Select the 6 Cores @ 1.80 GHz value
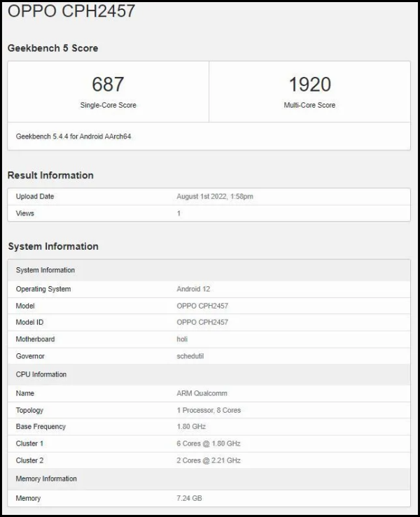This screenshot has width=420, height=517. pos(209,444)
